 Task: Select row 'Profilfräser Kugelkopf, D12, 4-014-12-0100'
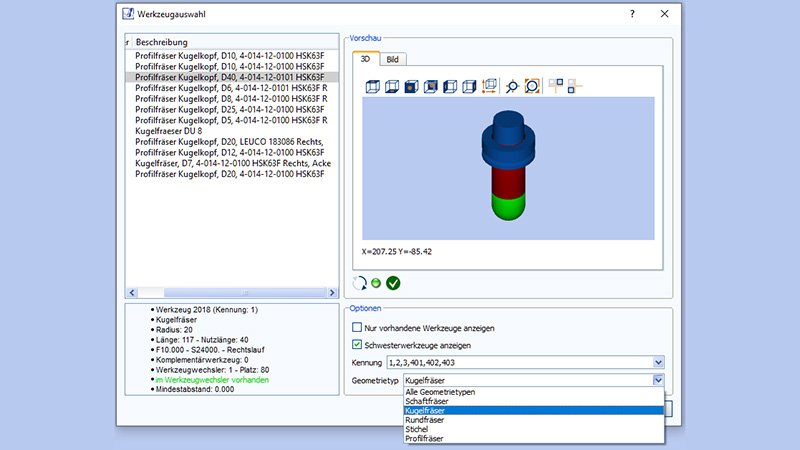tap(232, 152)
